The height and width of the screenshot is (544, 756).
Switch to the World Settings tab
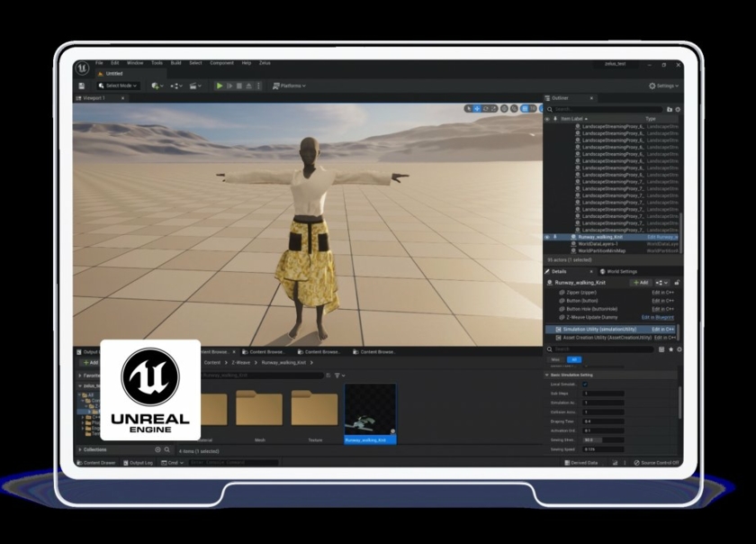(x=619, y=271)
